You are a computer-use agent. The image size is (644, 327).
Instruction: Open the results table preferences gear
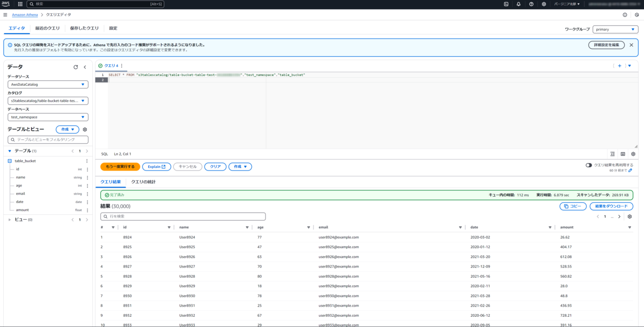tap(630, 217)
